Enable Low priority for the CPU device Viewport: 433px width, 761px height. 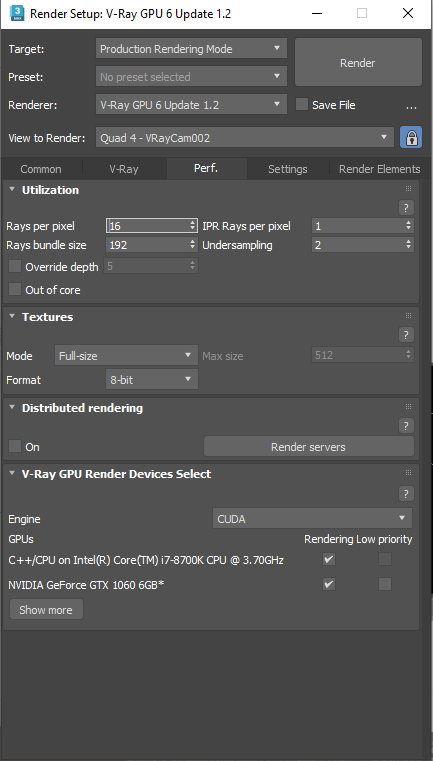click(x=385, y=559)
